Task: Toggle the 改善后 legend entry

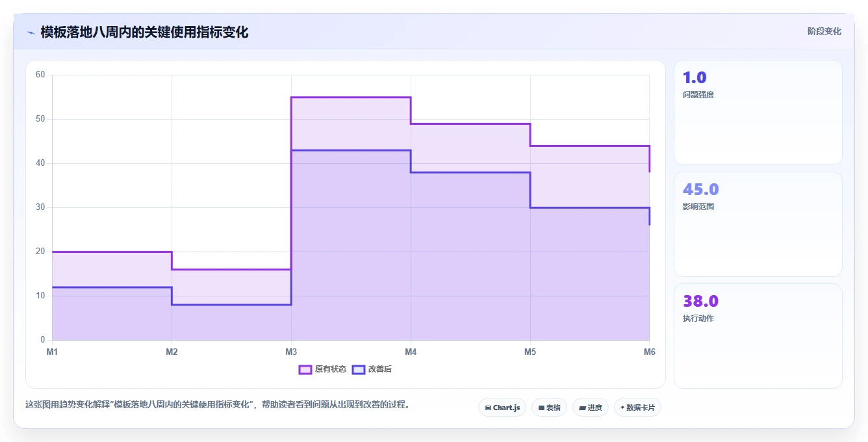Action: pos(372,369)
